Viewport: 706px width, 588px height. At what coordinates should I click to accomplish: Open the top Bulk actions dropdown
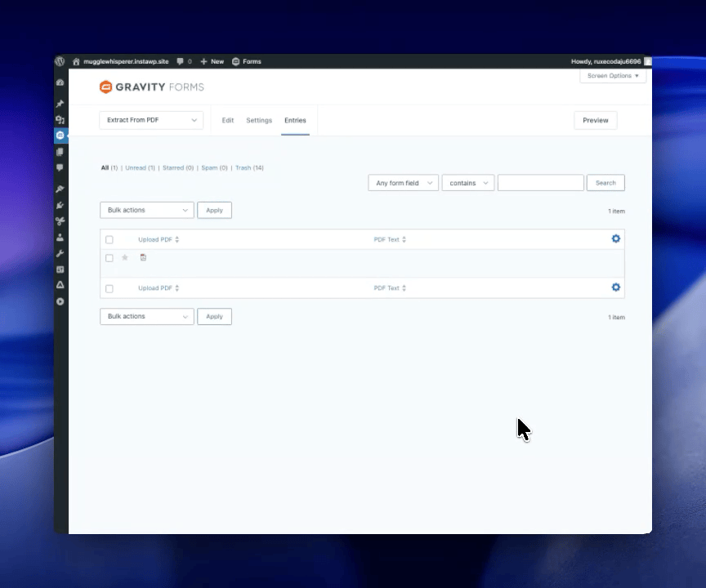click(x=146, y=210)
